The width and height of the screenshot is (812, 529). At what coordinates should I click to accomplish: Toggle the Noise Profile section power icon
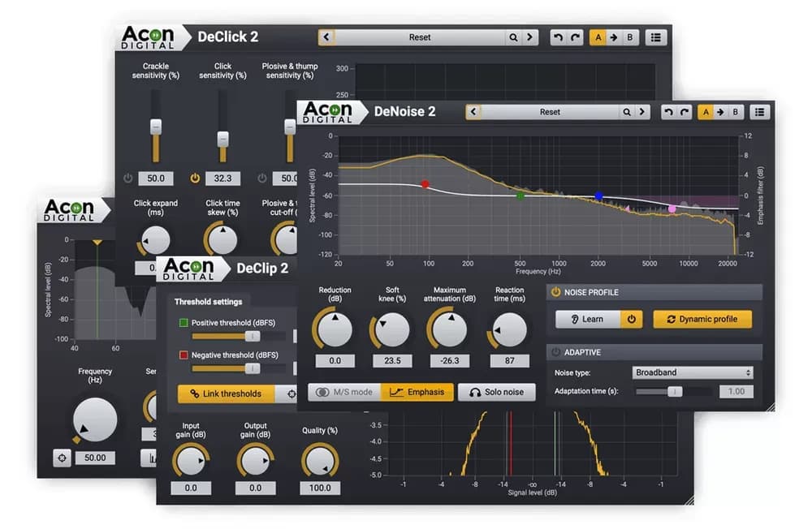click(555, 292)
